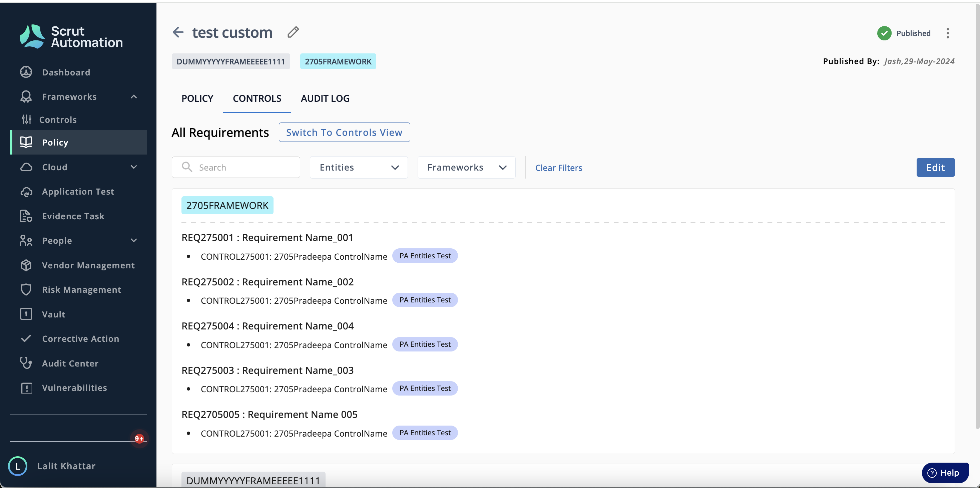Viewport: 980px width, 488px height.
Task: Open Risk Management in sidebar
Action: click(81, 290)
